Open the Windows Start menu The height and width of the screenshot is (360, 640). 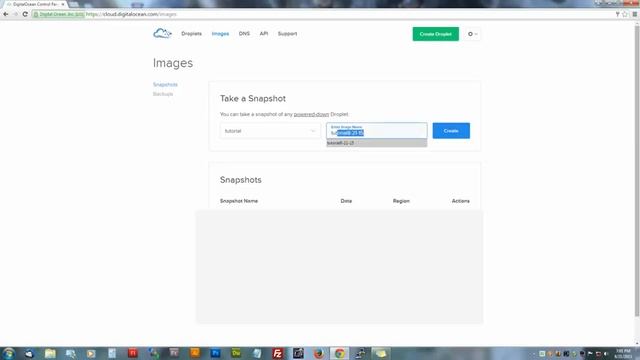[x=9, y=353]
